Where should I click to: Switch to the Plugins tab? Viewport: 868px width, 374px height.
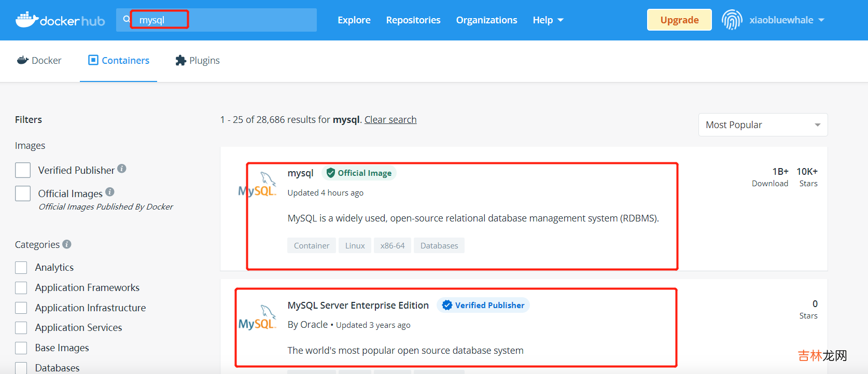point(198,61)
